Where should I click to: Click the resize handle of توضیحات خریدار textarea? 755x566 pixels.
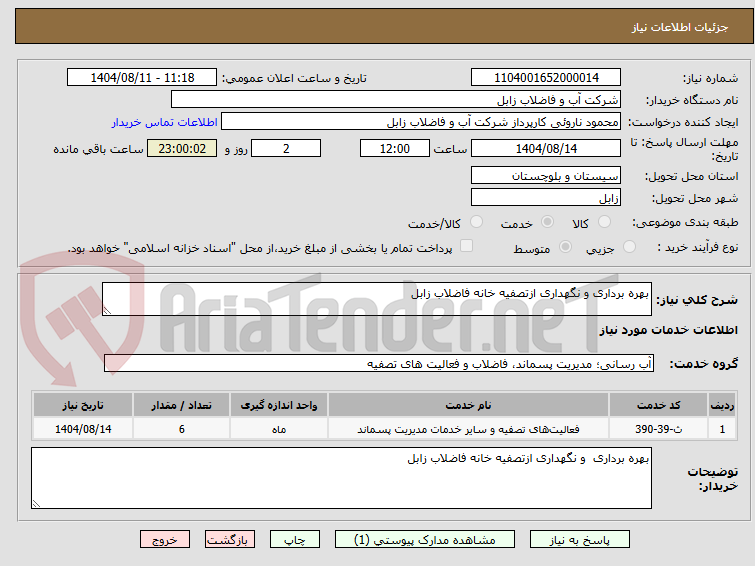(36, 504)
